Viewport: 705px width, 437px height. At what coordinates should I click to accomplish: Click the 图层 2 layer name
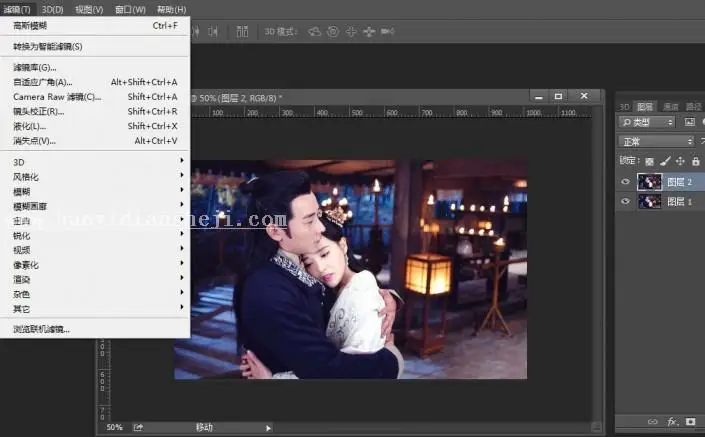(679, 182)
